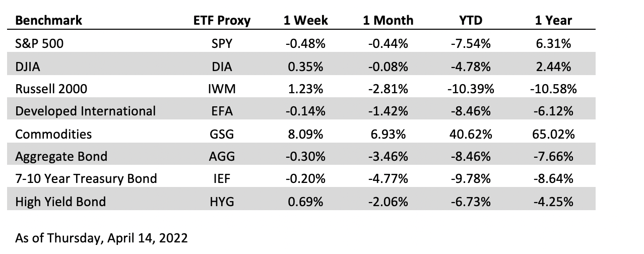Click the Aggregate Bond row label
The width and height of the screenshot is (644, 254).
click(61, 157)
